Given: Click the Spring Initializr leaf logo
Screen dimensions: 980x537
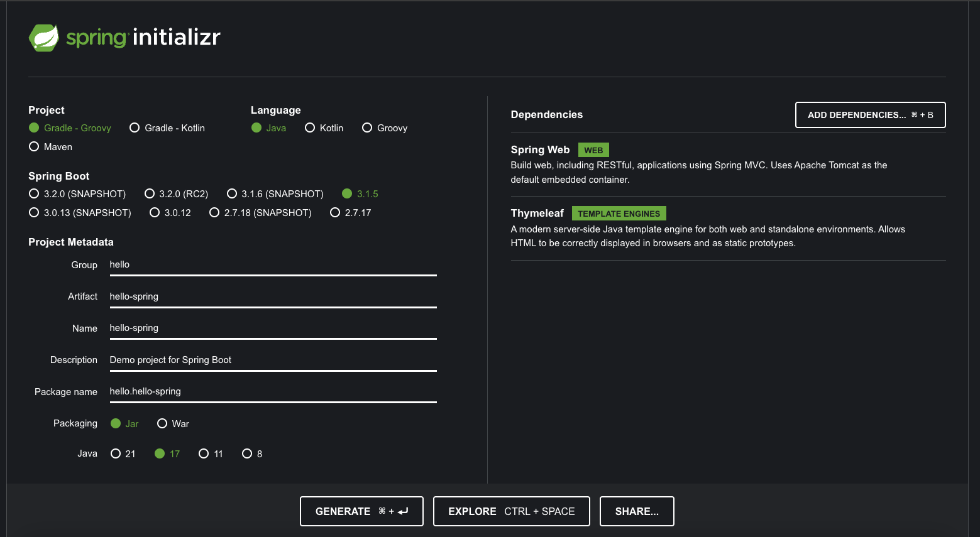Looking at the screenshot, I should tap(44, 38).
